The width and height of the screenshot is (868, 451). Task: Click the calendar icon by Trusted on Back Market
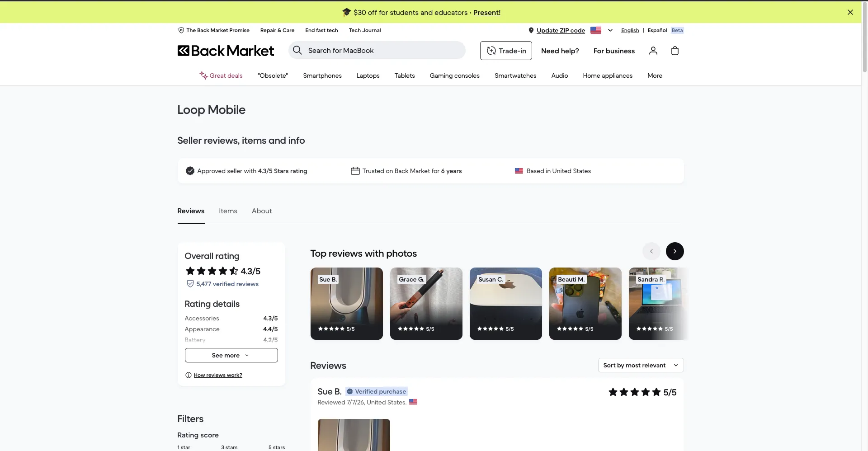coord(355,171)
